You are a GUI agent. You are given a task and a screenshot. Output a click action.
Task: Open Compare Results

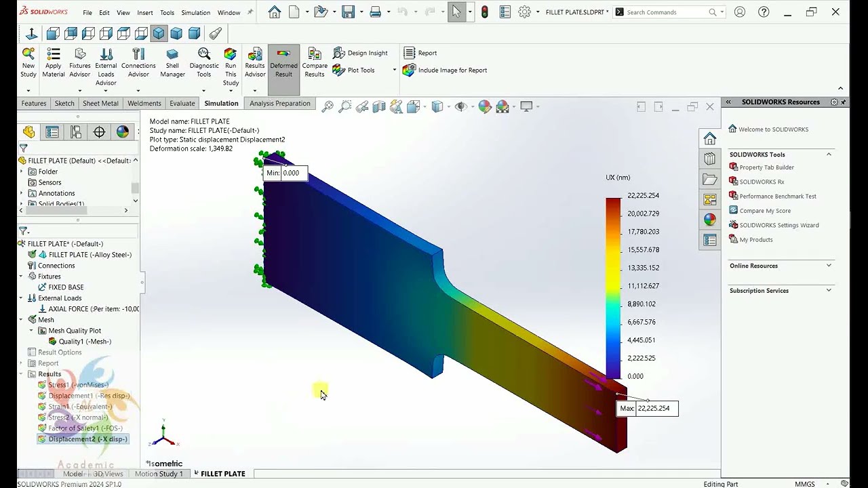[x=315, y=62]
